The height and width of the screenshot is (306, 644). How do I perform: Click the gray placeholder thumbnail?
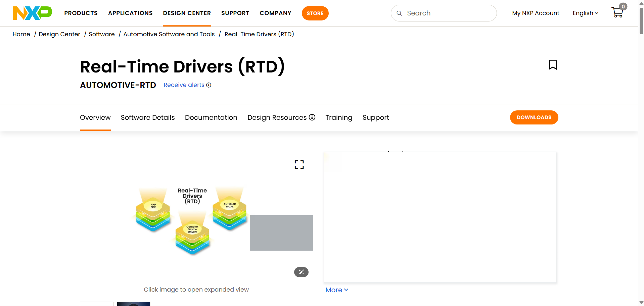281,233
